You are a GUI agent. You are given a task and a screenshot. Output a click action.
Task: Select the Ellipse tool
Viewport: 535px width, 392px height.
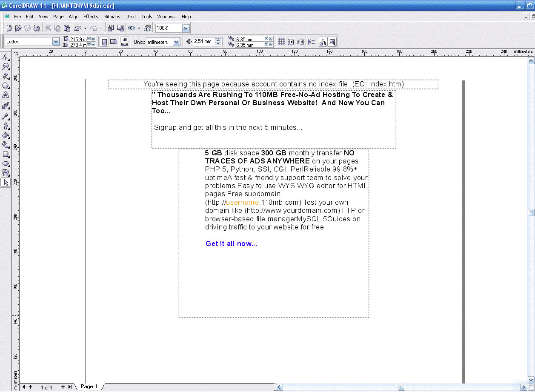pos(6,163)
